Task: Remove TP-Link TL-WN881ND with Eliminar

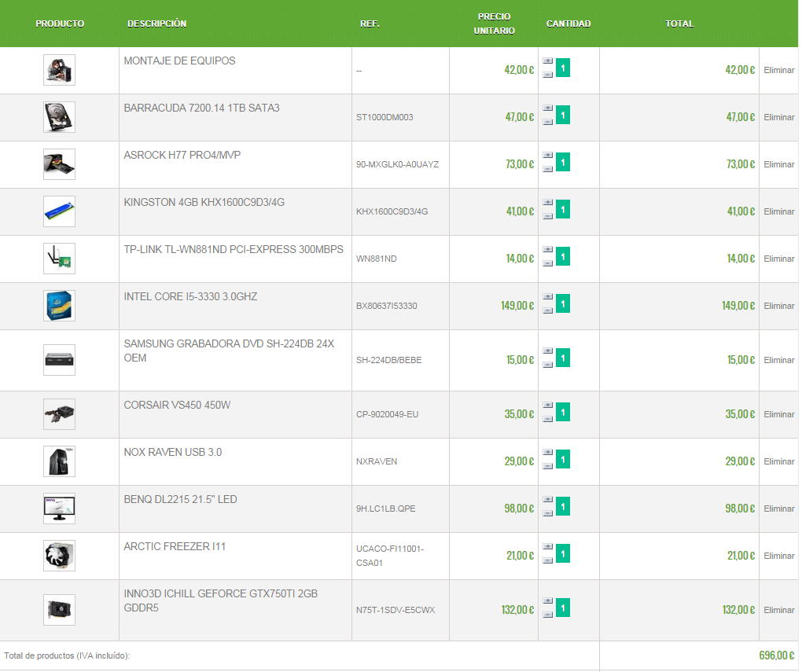Action: click(779, 259)
